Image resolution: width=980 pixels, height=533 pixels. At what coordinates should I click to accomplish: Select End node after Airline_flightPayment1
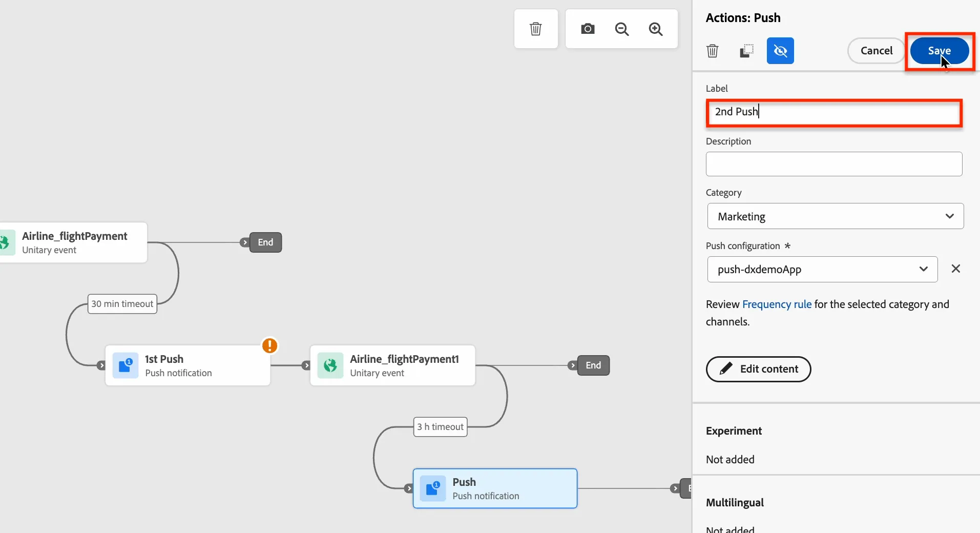click(593, 365)
